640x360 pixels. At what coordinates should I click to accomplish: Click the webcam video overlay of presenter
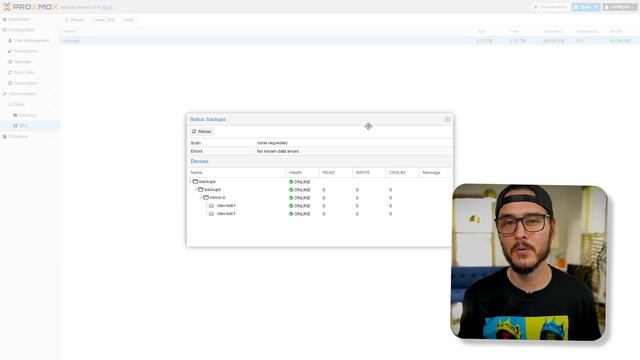coord(529,262)
